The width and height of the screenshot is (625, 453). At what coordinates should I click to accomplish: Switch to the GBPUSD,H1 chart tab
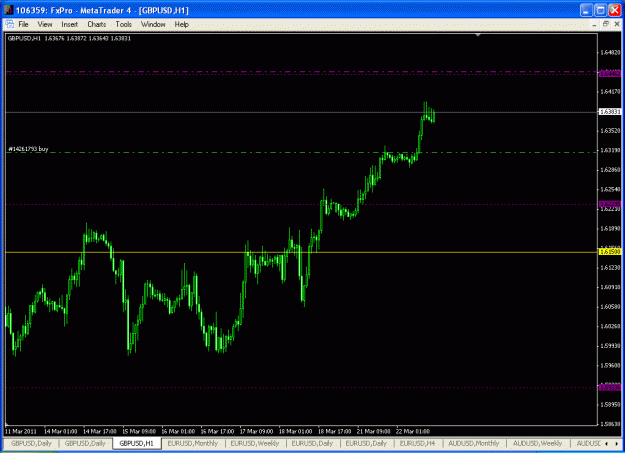coord(136,443)
